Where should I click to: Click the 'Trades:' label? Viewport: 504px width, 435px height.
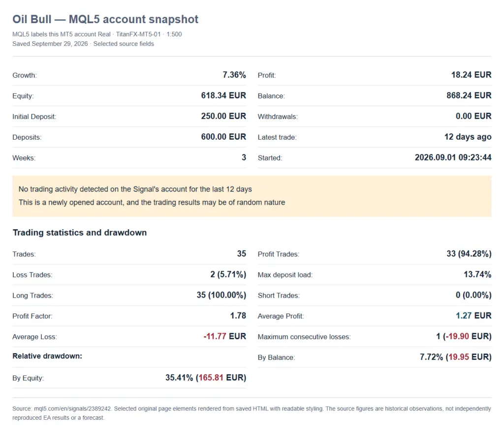pos(24,254)
